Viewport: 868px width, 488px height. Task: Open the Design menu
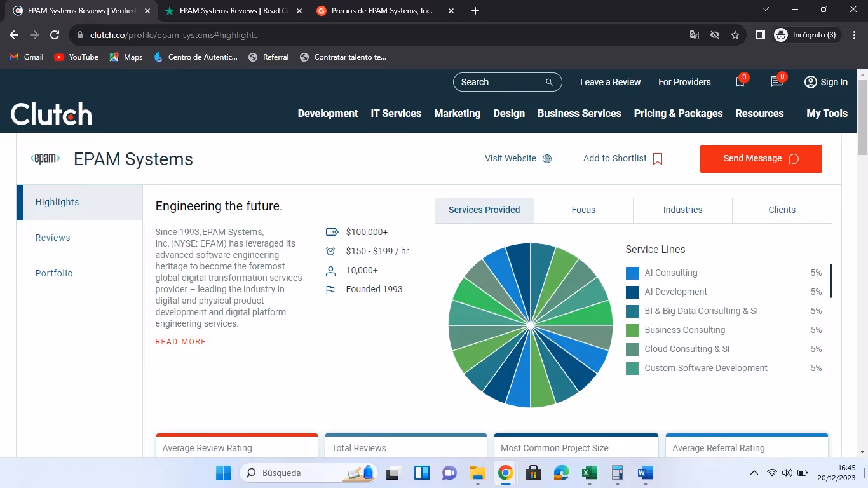(509, 113)
